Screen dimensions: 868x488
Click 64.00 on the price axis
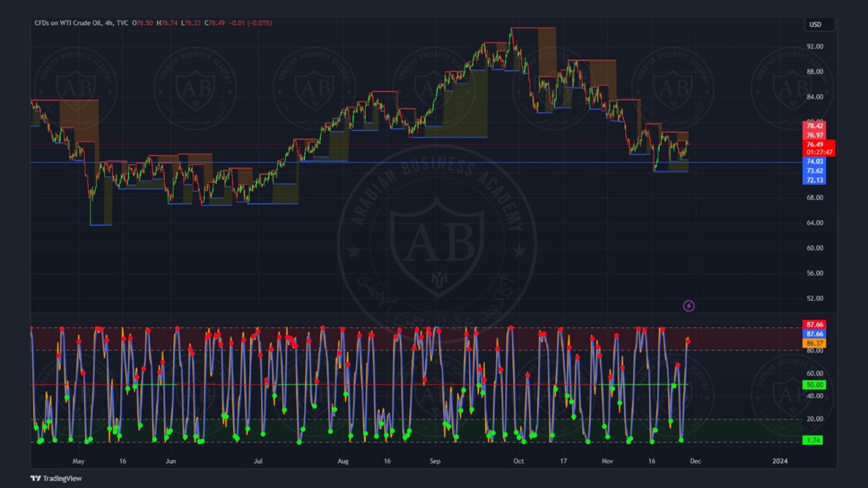815,223
